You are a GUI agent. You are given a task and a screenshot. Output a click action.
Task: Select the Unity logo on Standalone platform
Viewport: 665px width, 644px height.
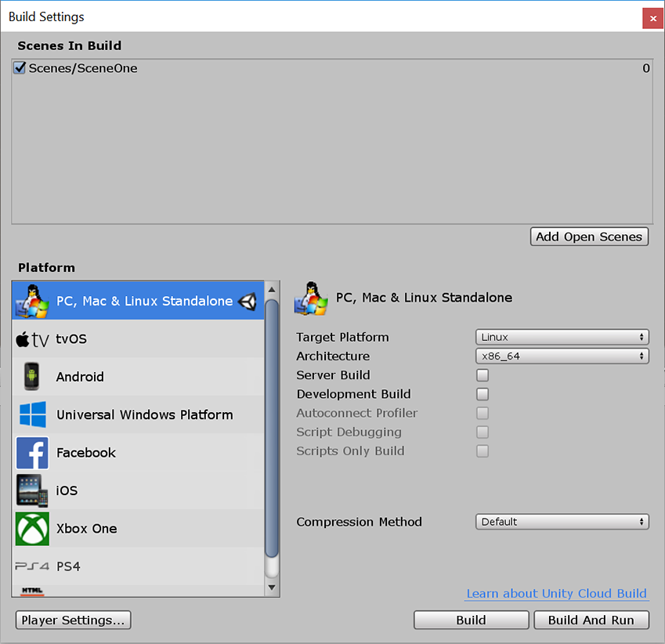click(248, 300)
